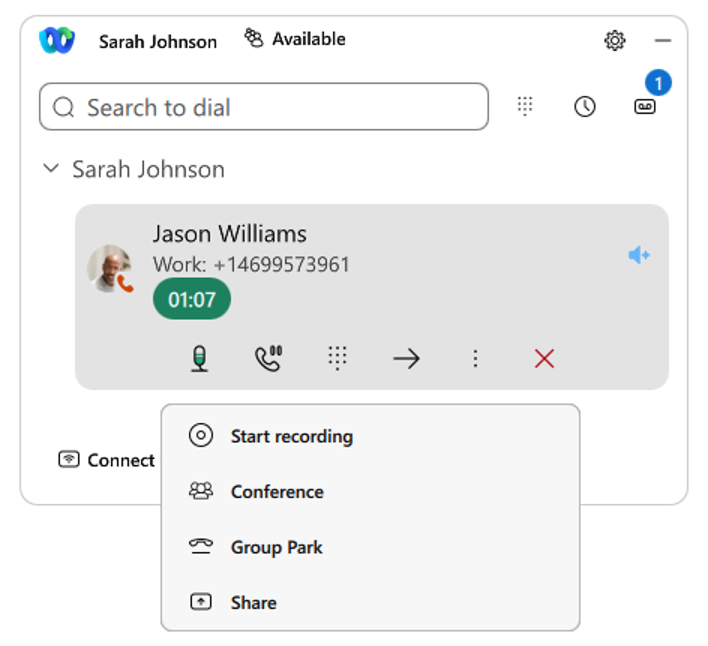
Task: Click the Jason Williams caller name
Action: (x=229, y=234)
